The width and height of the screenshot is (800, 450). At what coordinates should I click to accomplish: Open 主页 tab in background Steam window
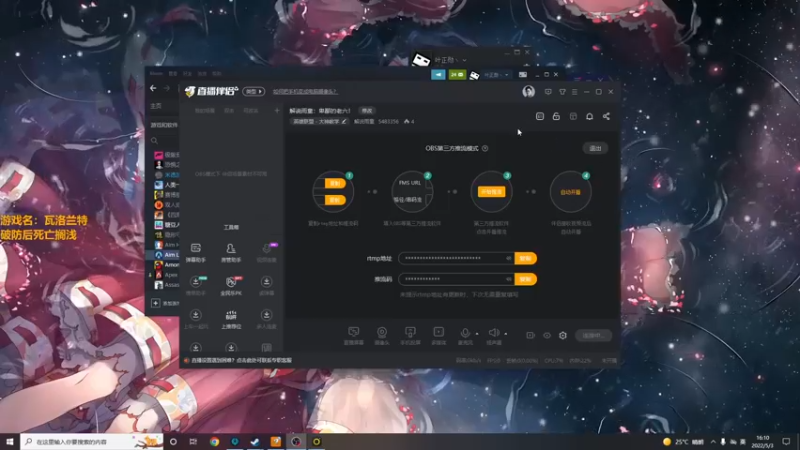156,106
